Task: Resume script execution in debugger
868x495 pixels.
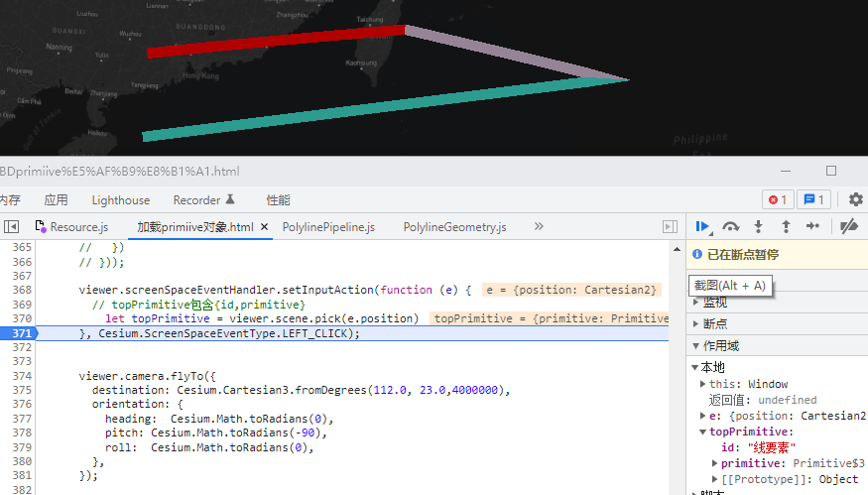Action: [x=703, y=227]
